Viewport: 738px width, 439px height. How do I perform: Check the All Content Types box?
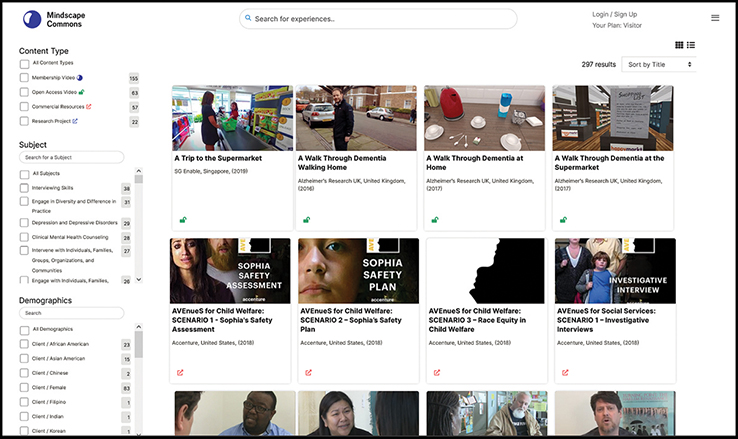click(x=24, y=64)
